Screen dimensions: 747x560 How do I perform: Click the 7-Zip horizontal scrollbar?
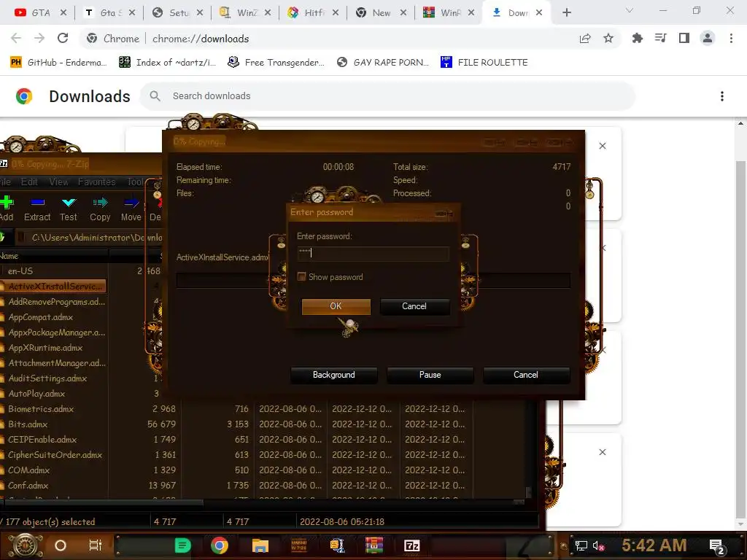tap(102, 503)
